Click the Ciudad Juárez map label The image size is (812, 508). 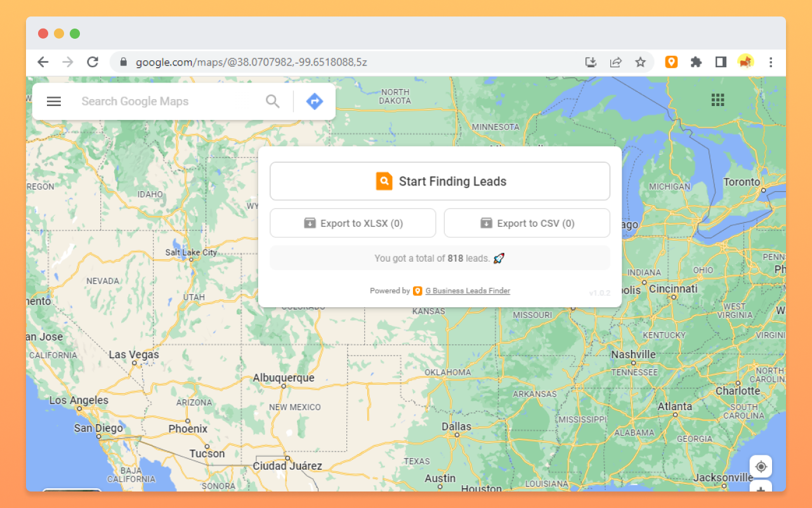click(287, 466)
